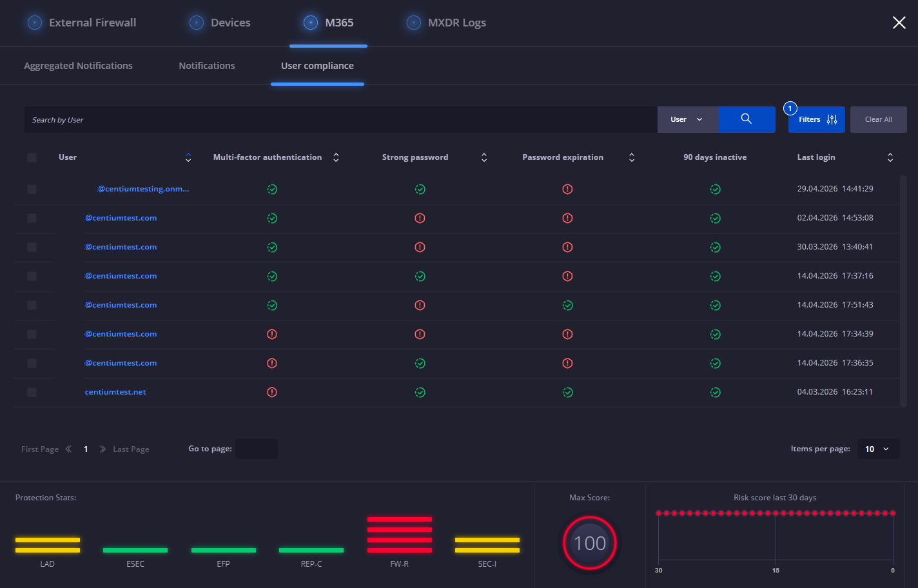
Task: Select the checkbox of the 14.04.2026 17:37:16 row
Action: pos(32,276)
